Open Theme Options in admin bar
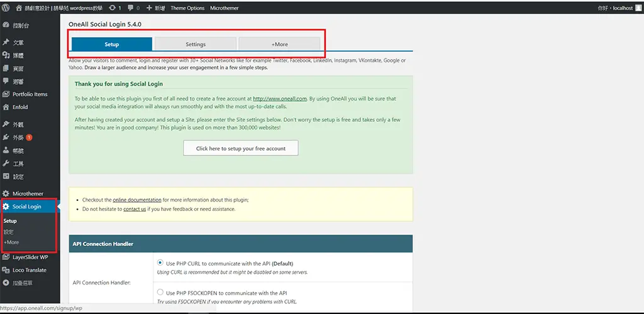 (x=187, y=8)
